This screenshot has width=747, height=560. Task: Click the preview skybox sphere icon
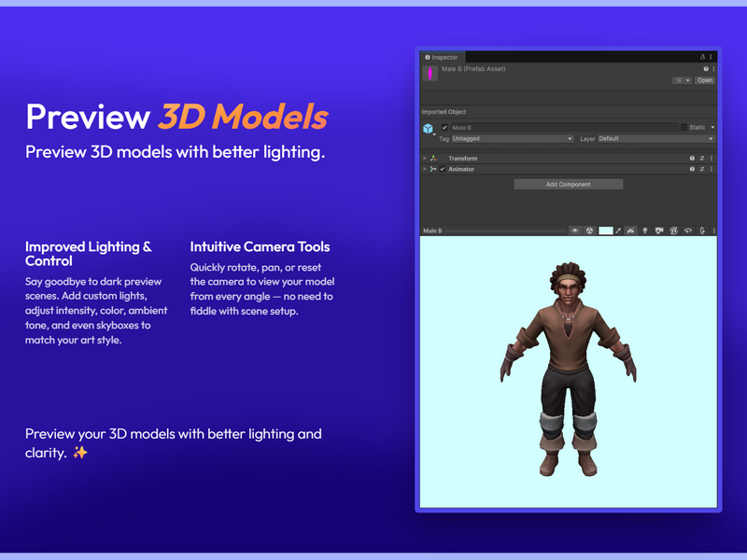pyautogui.click(x=590, y=231)
